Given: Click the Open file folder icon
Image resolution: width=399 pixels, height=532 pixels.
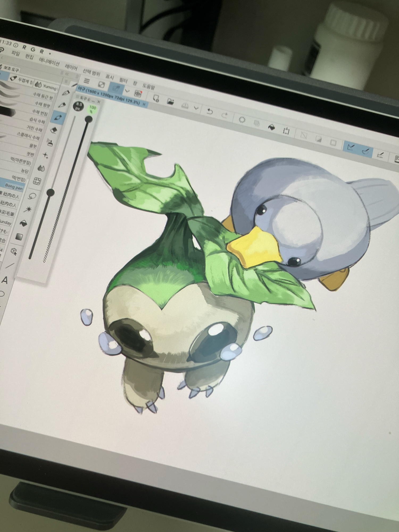Looking at the screenshot, I should click(x=170, y=101).
